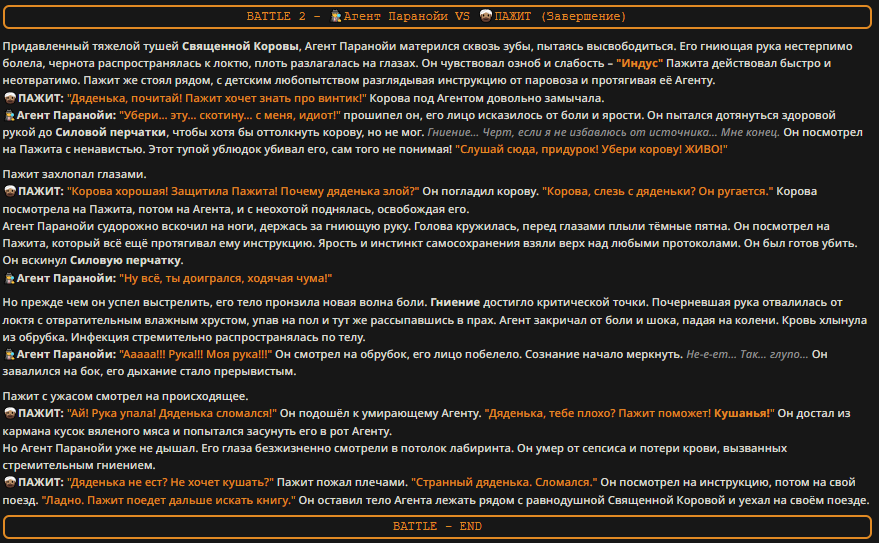879x543 pixels.
Task: Click the quote "Корова, слезь с дяденьки? Он ругается."
Action: 658,192
